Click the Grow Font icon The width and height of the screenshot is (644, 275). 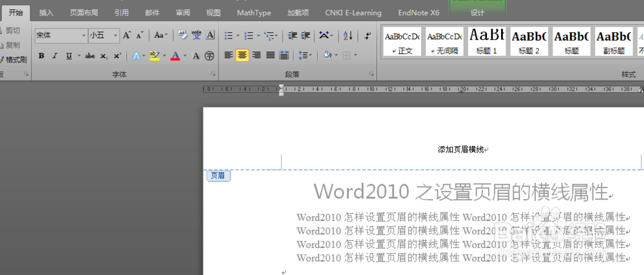[x=127, y=35]
